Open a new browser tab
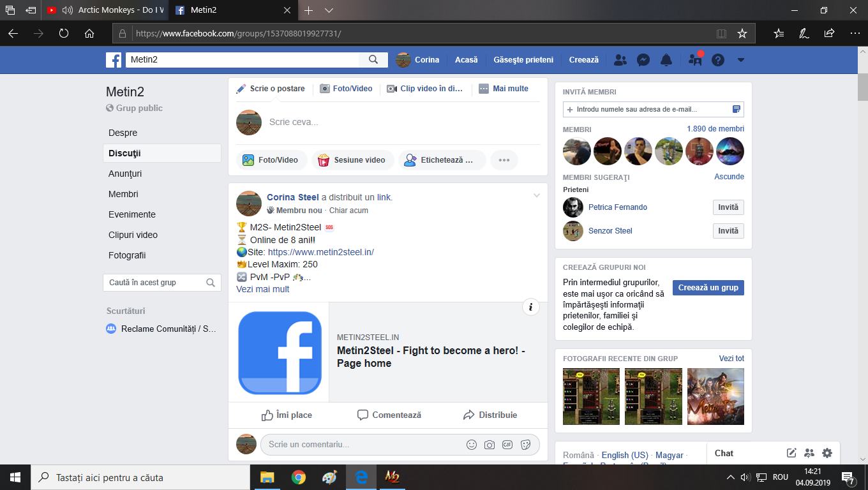The height and width of the screenshot is (490, 868). 309,10
